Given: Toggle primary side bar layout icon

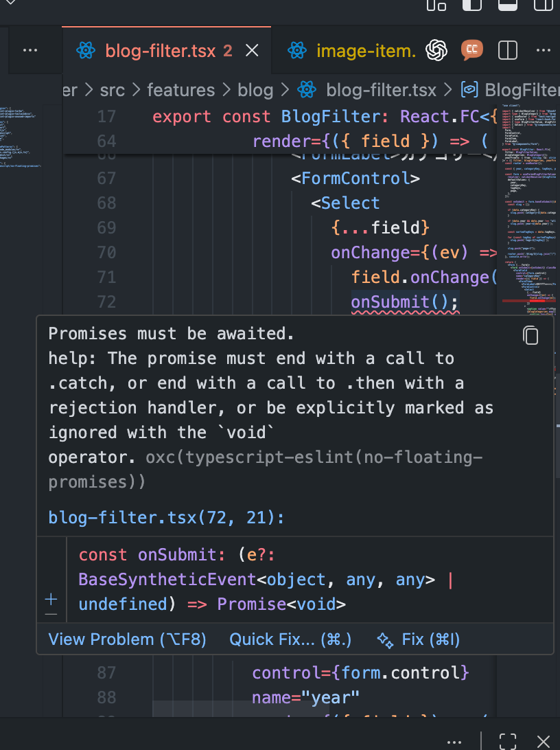Looking at the screenshot, I should [472, 5].
